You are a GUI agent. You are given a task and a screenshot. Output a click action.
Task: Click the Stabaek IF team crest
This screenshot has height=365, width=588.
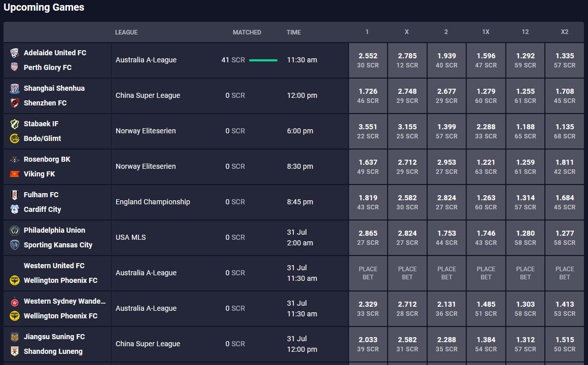point(15,124)
